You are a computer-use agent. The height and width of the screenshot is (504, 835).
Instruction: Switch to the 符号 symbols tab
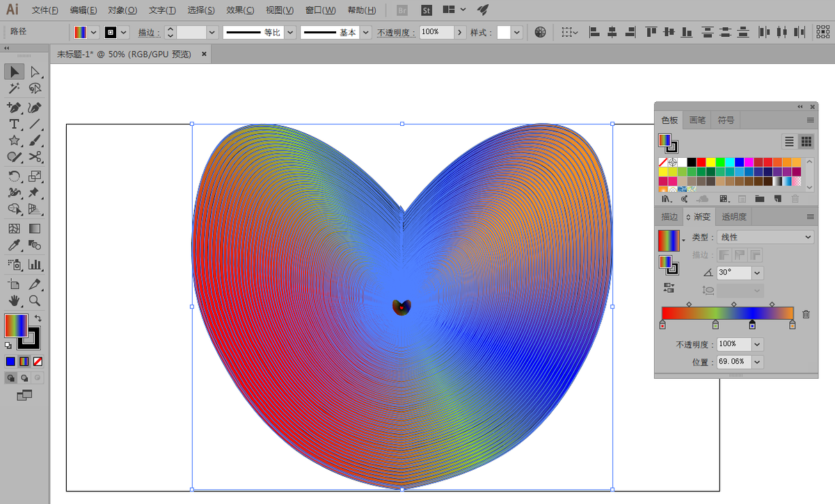(x=726, y=120)
